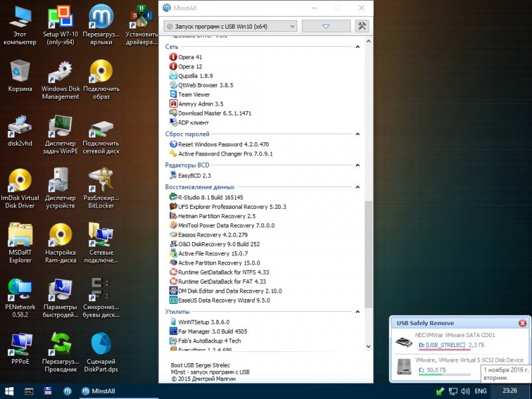Image resolution: width=532 pixels, height=399 pixels.
Task: Run EasyBCD 2.3
Action: [194, 175]
